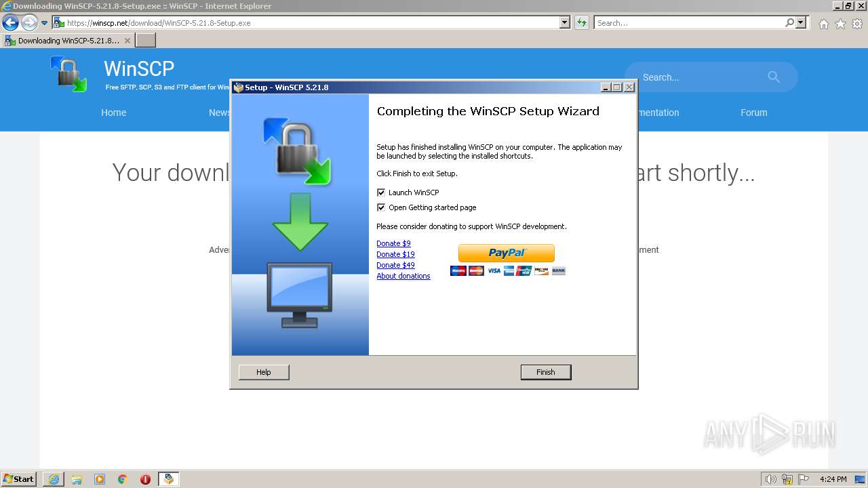Open Opera browser from the taskbar
Viewport: 868px width, 488px height.
tap(145, 479)
